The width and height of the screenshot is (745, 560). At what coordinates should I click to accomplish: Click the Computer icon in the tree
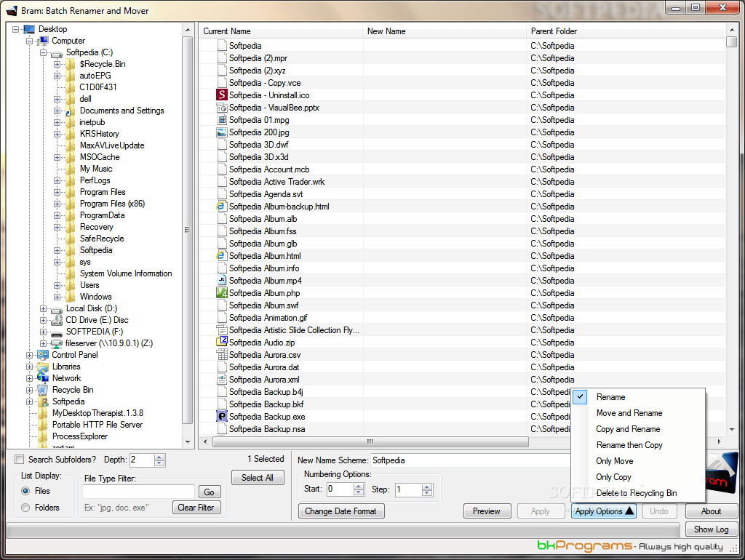pyautogui.click(x=43, y=41)
